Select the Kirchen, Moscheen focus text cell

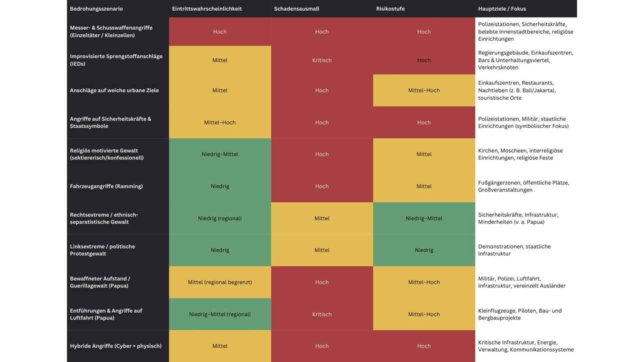pyautogui.click(x=520, y=154)
